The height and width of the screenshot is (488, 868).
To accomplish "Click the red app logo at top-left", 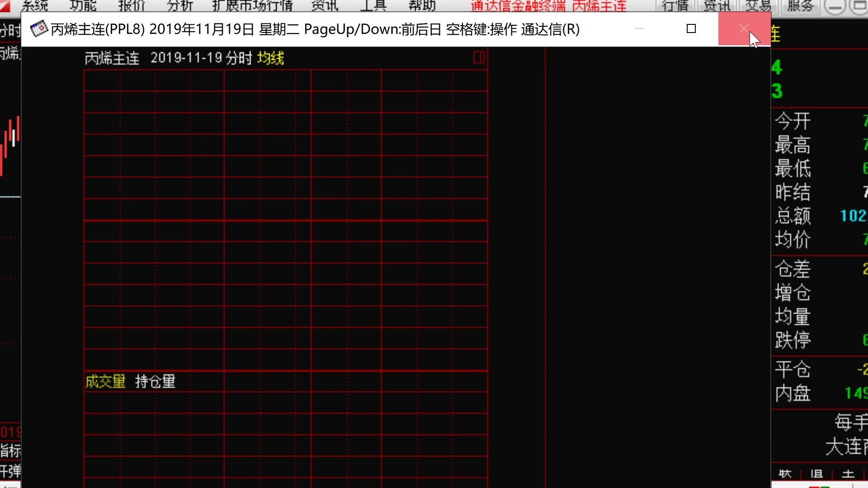I will [5, 5].
